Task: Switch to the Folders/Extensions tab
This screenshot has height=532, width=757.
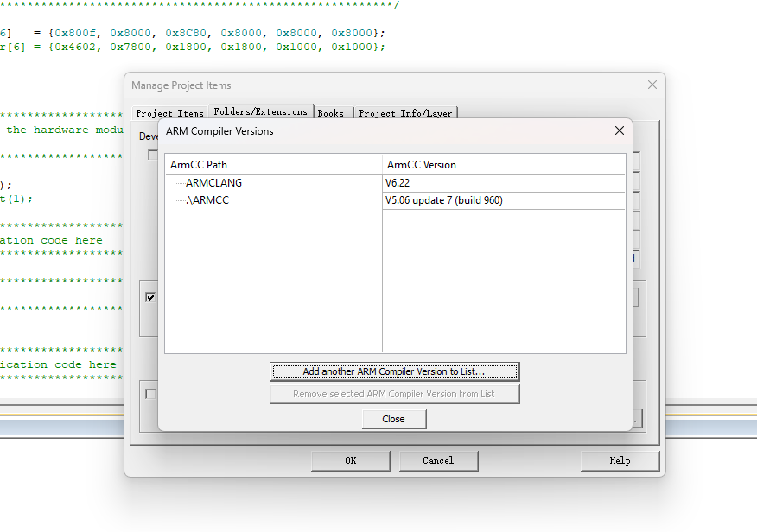Action: tap(261, 111)
